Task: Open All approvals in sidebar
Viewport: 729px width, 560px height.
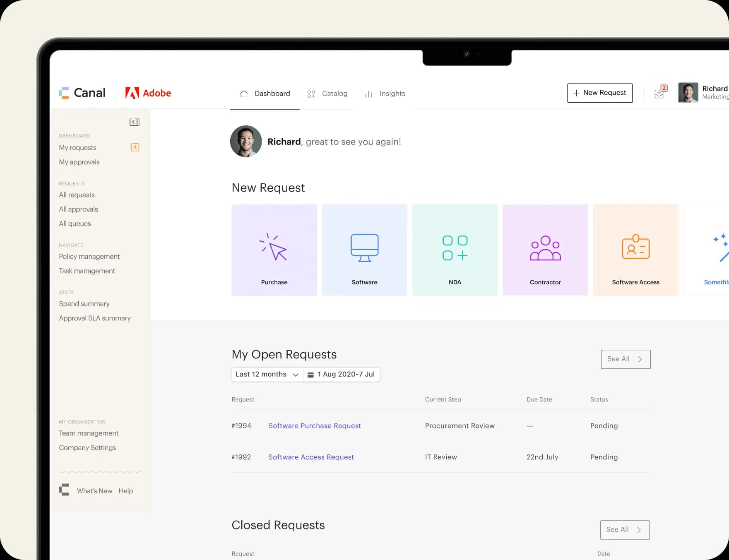Action: click(x=79, y=209)
